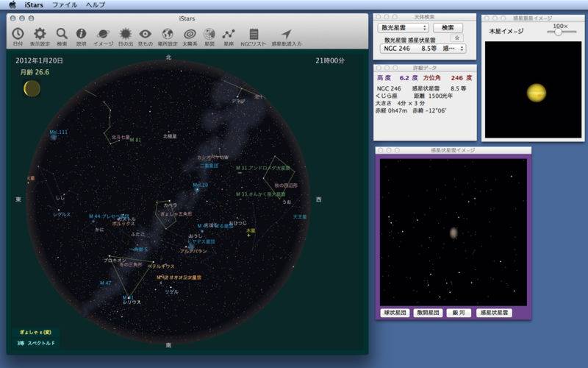The image size is (588, 368).
Task: Open the iStars application menu
Action: 34,5
